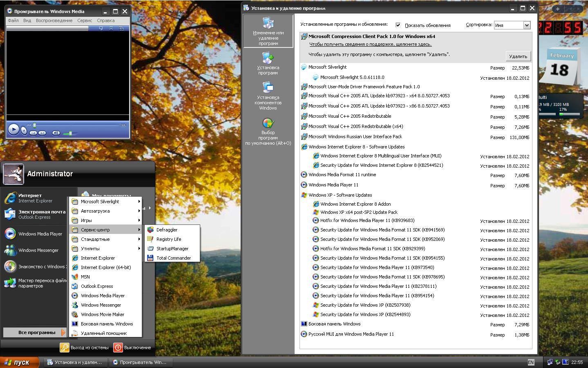This screenshot has height=368, width=588.
Task: Open the Сортировка dropdown
Action: [x=527, y=25]
